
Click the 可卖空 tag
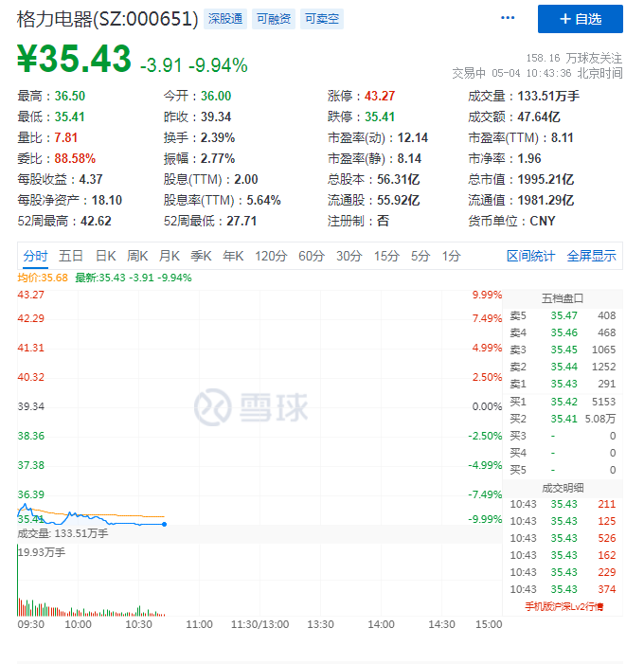tap(322, 19)
